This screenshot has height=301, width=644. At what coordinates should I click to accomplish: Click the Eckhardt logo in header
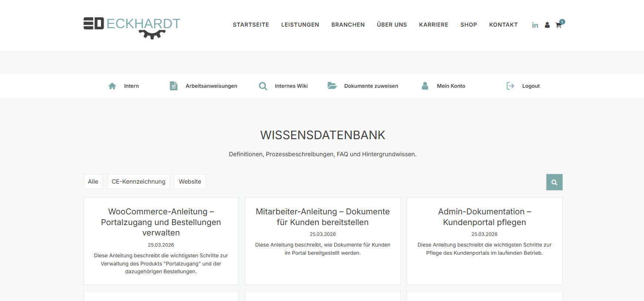(132, 27)
